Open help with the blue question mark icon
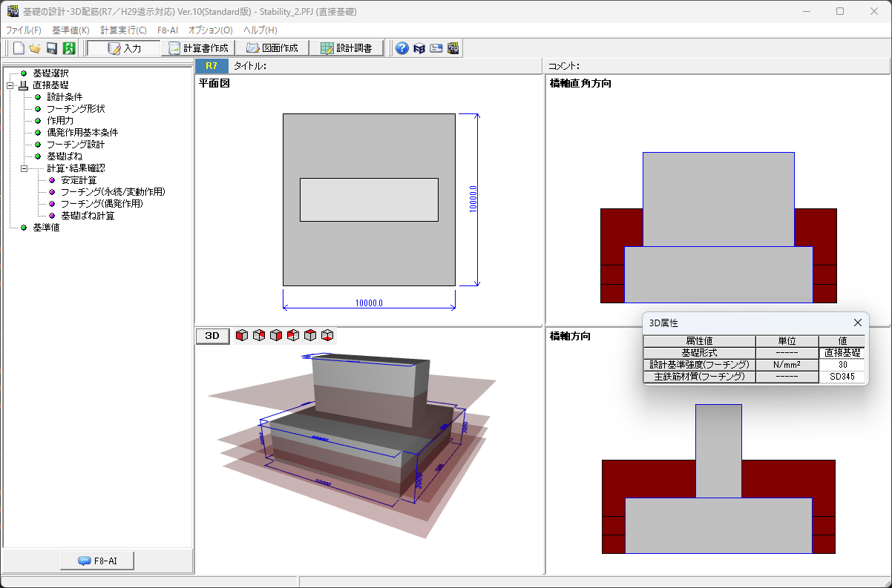Screen dimensions: 892x588 tap(402, 48)
